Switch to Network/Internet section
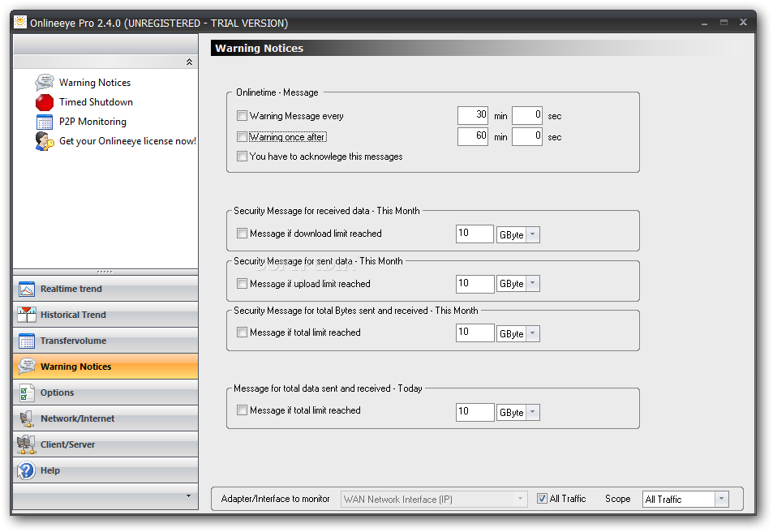The image size is (773, 532). click(x=105, y=418)
